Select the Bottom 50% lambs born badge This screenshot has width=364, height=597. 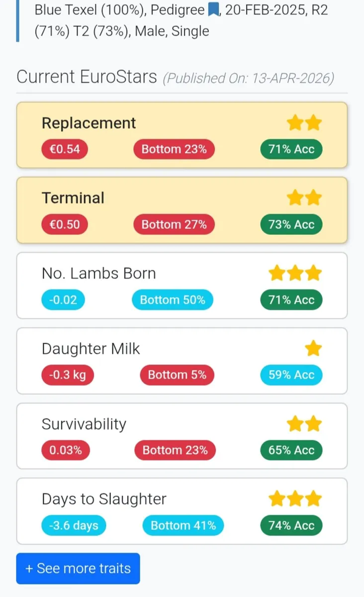click(172, 300)
